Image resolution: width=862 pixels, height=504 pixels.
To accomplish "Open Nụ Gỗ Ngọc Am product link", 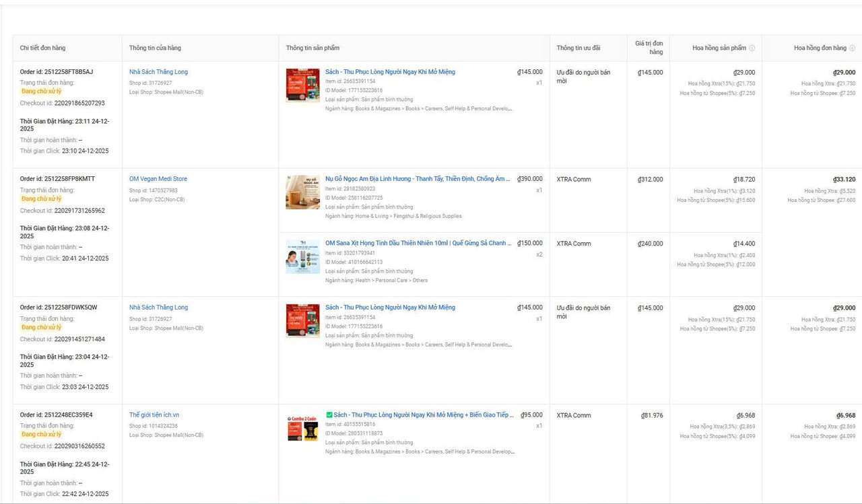I will [418, 179].
